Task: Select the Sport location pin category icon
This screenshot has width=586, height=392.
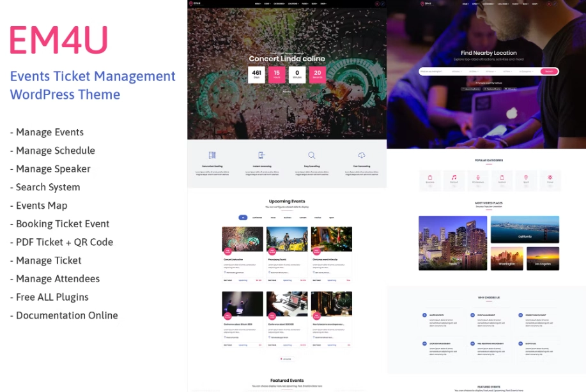Action: [x=526, y=178]
